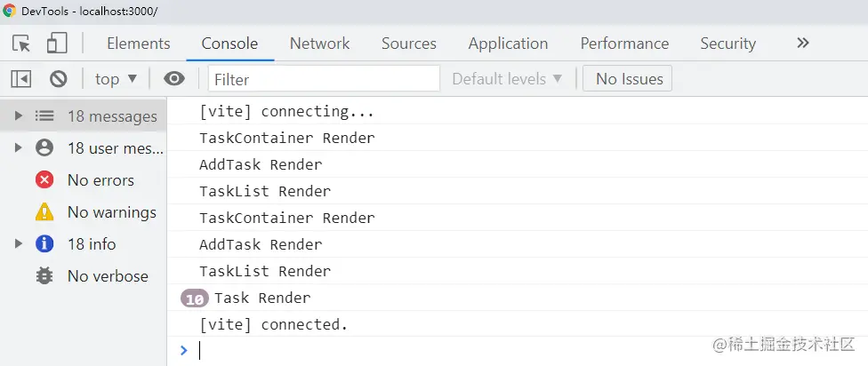Focus the Filter input field

pos(324,79)
